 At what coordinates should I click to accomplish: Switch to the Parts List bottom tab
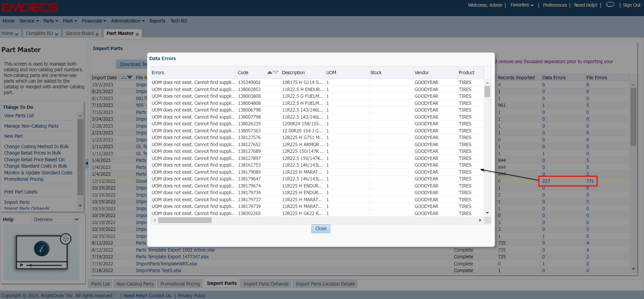point(100,284)
